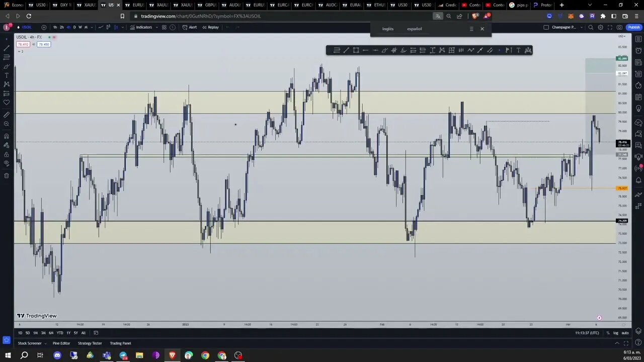This screenshot has width=644, height=362.
Task: Open the Strategy Tester tab
Action: [x=90, y=343]
